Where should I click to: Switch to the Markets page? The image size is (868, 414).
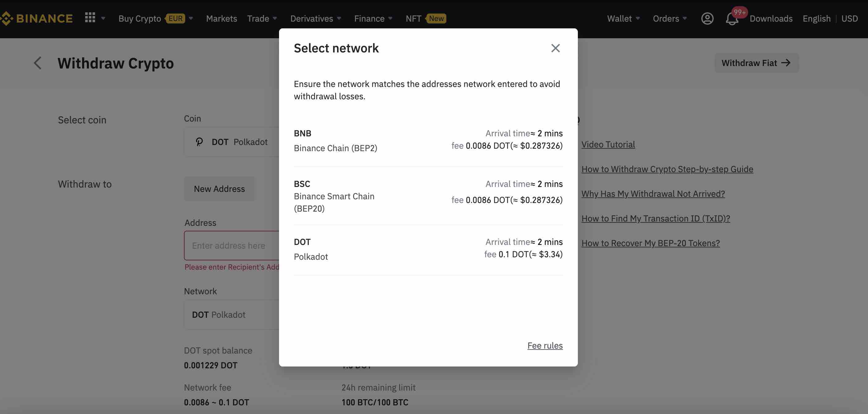(221, 19)
